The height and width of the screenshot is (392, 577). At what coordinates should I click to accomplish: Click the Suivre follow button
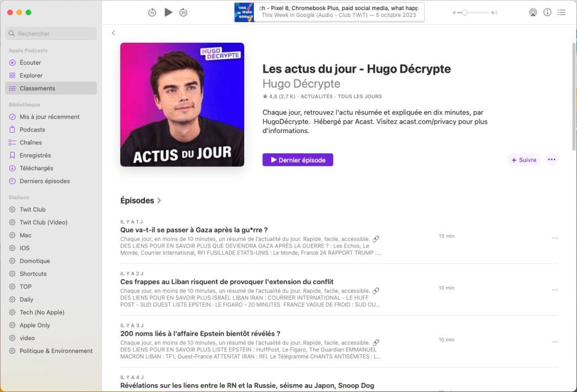tap(523, 160)
